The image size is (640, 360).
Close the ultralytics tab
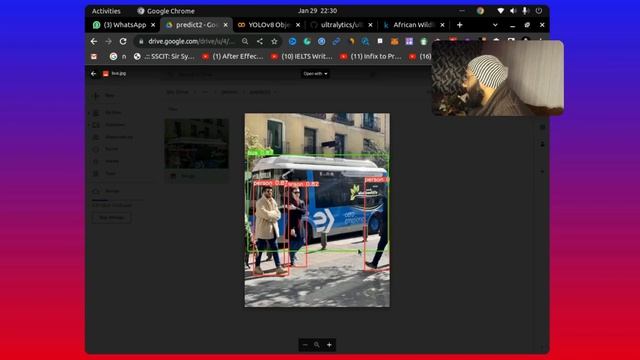coord(370,25)
